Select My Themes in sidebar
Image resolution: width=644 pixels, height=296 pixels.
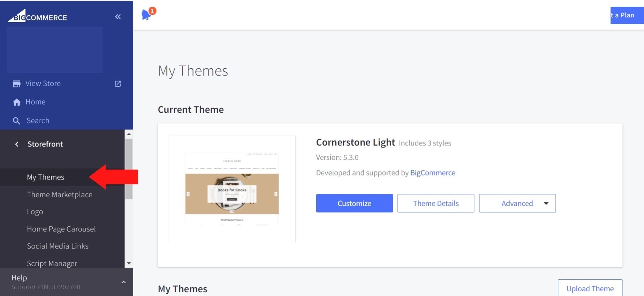tap(45, 177)
